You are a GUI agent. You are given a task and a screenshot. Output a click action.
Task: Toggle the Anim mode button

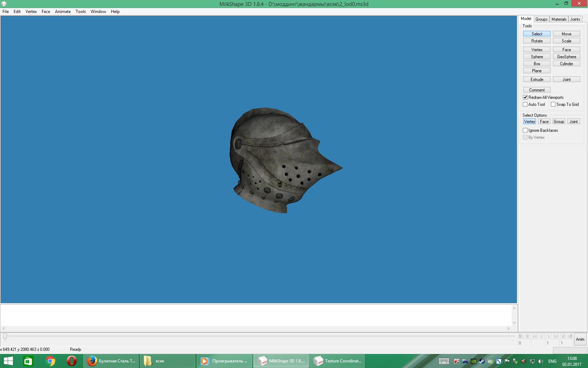pyautogui.click(x=580, y=339)
